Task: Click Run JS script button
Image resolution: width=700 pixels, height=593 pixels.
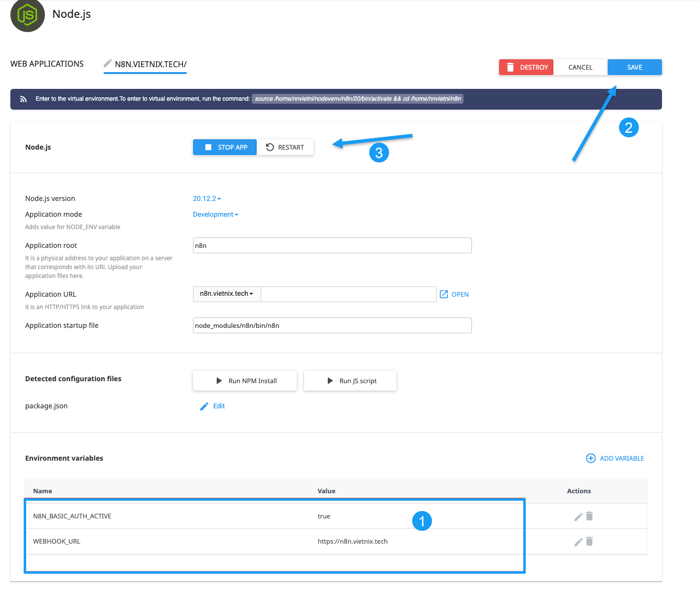Action: tap(350, 381)
